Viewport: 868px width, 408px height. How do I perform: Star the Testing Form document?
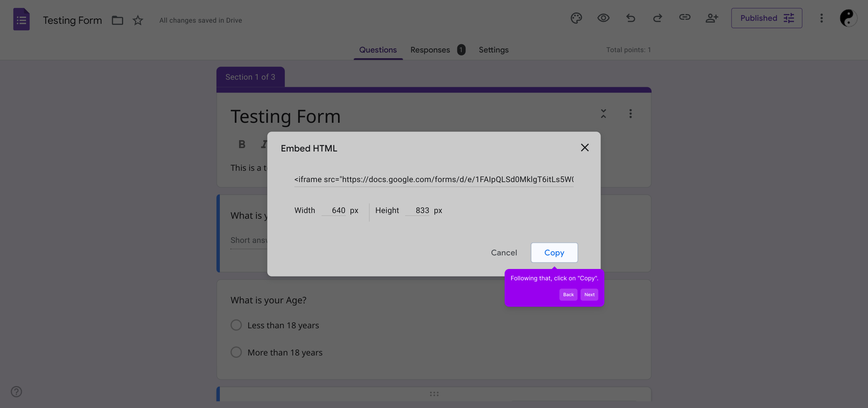pyautogui.click(x=138, y=20)
